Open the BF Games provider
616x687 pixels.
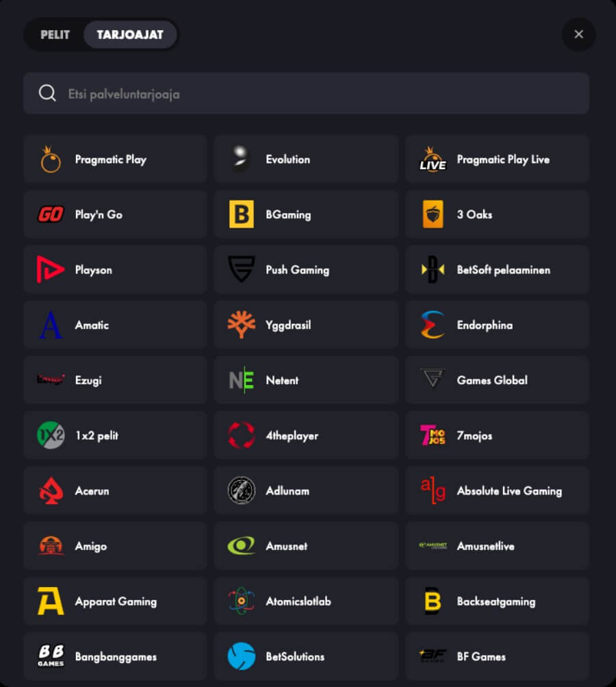[x=497, y=656]
